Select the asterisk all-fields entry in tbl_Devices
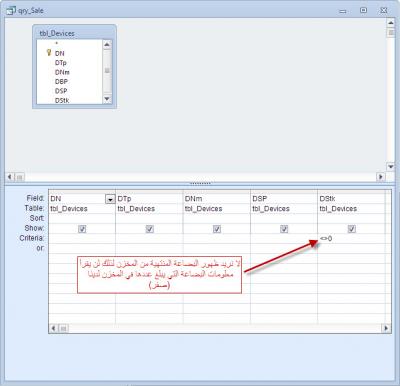Image resolution: width=400 pixels, height=386 pixels. [57, 44]
